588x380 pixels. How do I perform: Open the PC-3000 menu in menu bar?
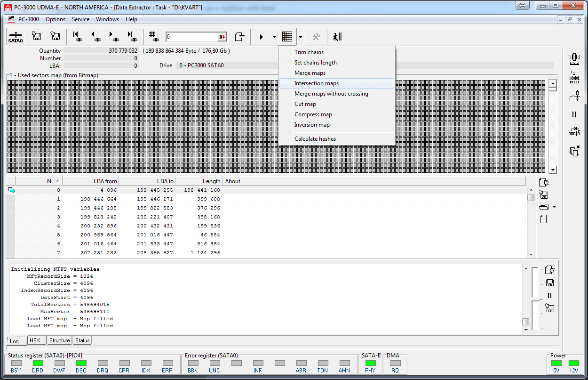point(28,19)
